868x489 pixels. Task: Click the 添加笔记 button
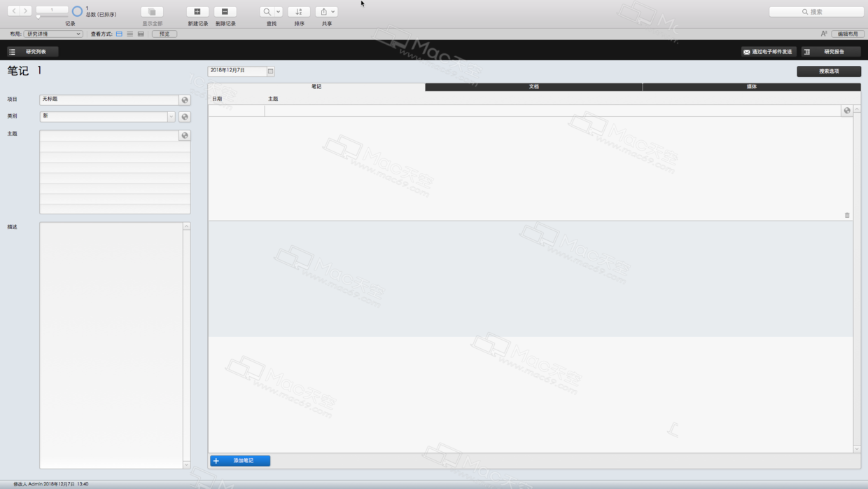(241, 460)
